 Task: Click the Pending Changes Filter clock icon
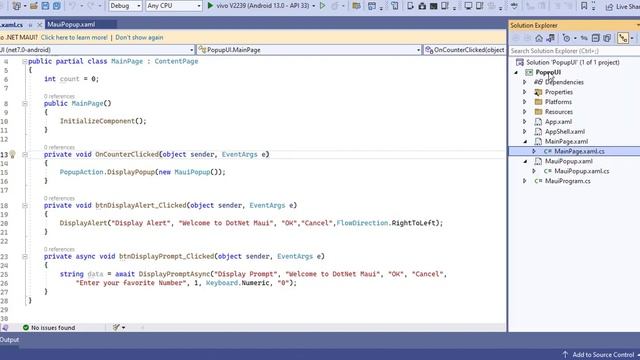(566, 38)
